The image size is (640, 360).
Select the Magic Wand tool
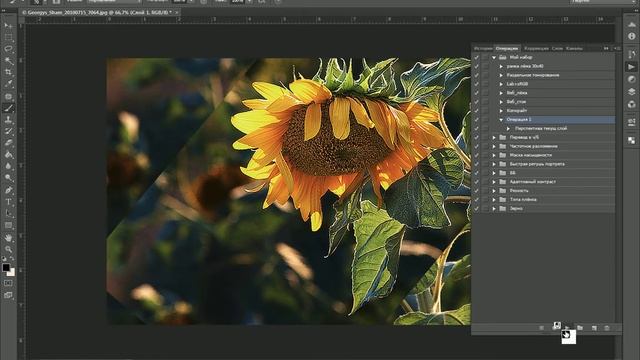[8, 61]
